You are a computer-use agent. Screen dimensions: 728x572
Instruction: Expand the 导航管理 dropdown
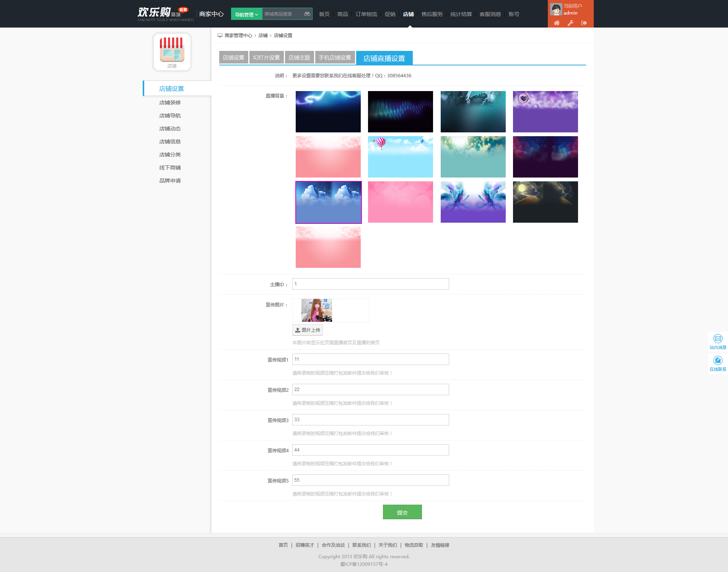[x=246, y=14]
